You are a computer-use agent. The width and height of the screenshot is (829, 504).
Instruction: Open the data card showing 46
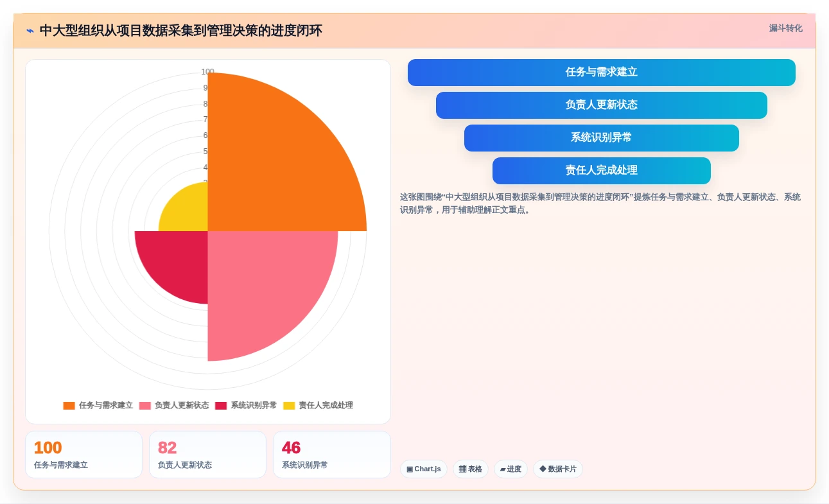[331, 455]
